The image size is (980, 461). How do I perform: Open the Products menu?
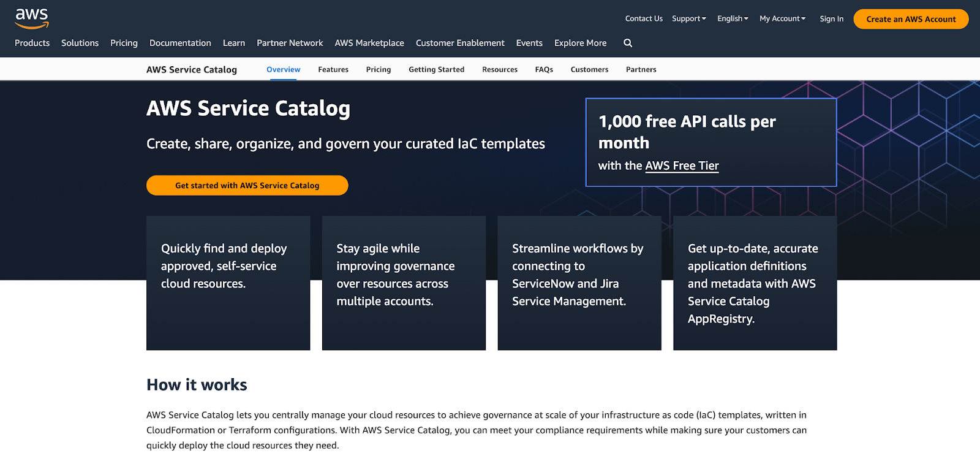coord(32,43)
